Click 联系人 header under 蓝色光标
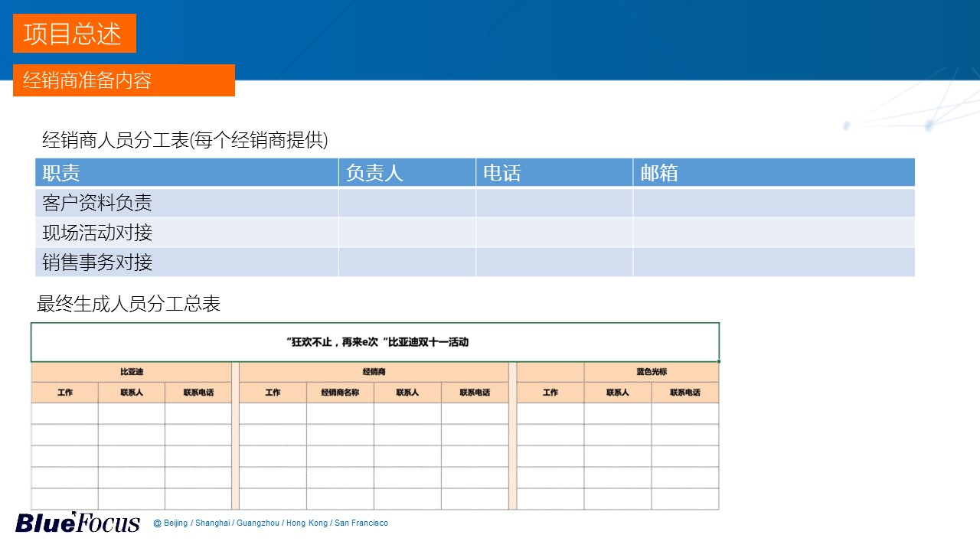 (618, 393)
